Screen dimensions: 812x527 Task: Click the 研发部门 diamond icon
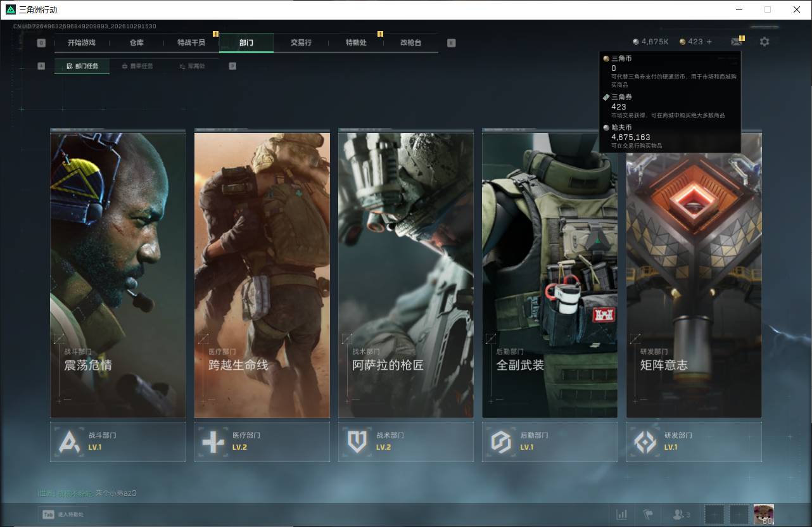click(645, 441)
